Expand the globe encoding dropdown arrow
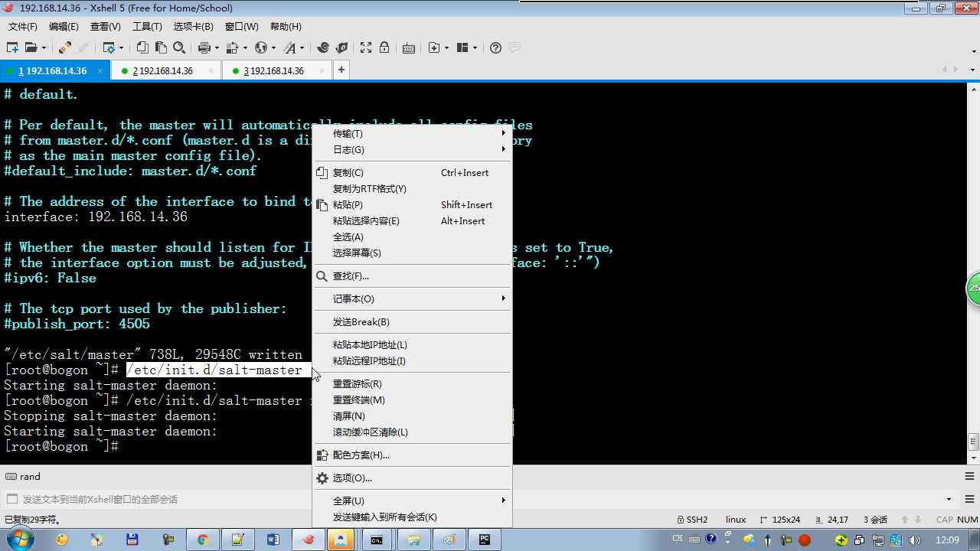The height and width of the screenshot is (551, 980). [273, 47]
